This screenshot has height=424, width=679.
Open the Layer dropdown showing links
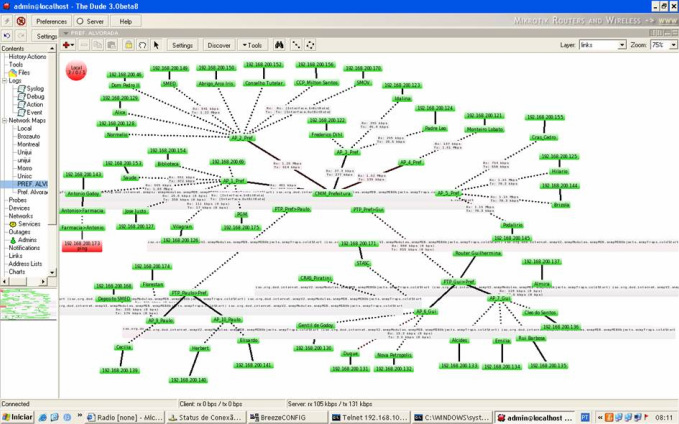[x=601, y=45]
